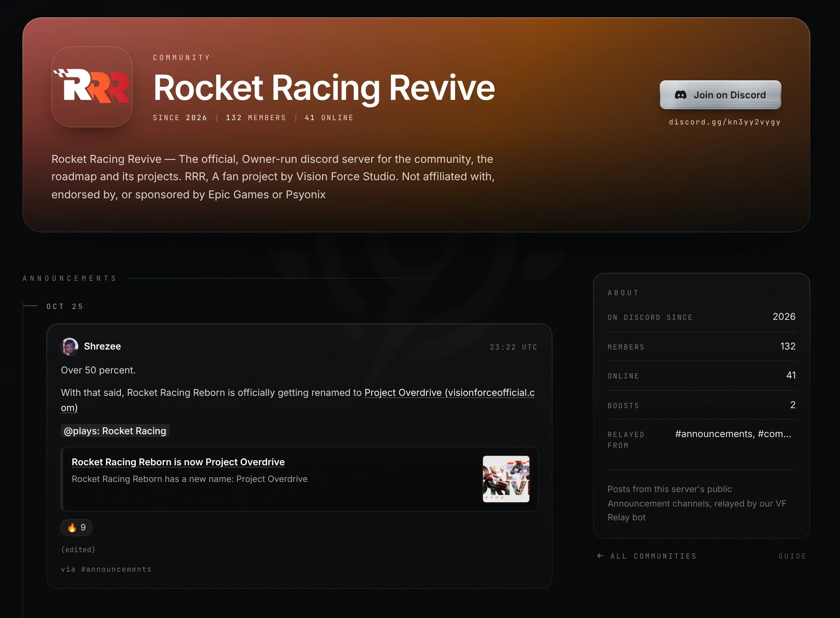The height and width of the screenshot is (618, 840).
Task: Click the back arrow beside All Communities
Action: 600,556
